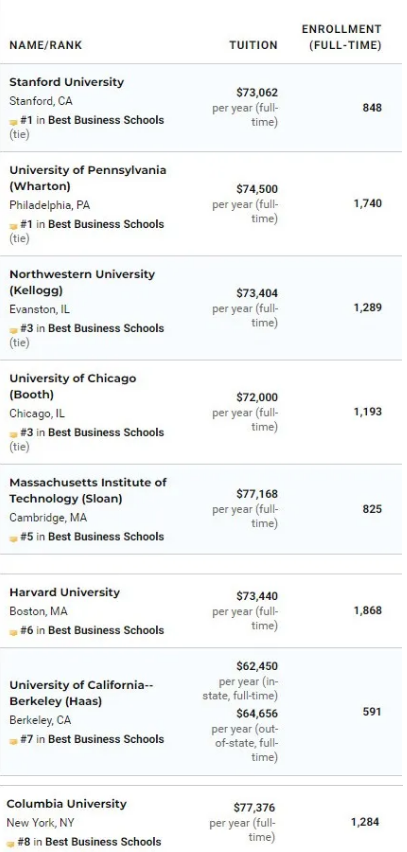Image resolution: width=407 pixels, height=852 pixels.
Task: Open University of California--Berkeley (Haas) link
Action: [x=82, y=693]
